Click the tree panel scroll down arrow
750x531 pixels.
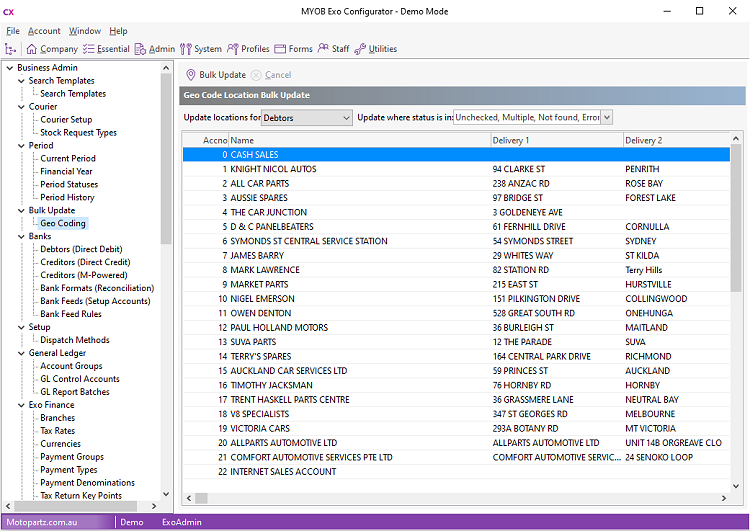pyautogui.click(x=166, y=494)
